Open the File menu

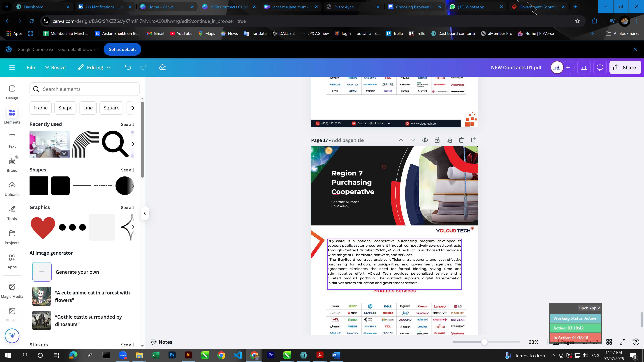click(31, 67)
